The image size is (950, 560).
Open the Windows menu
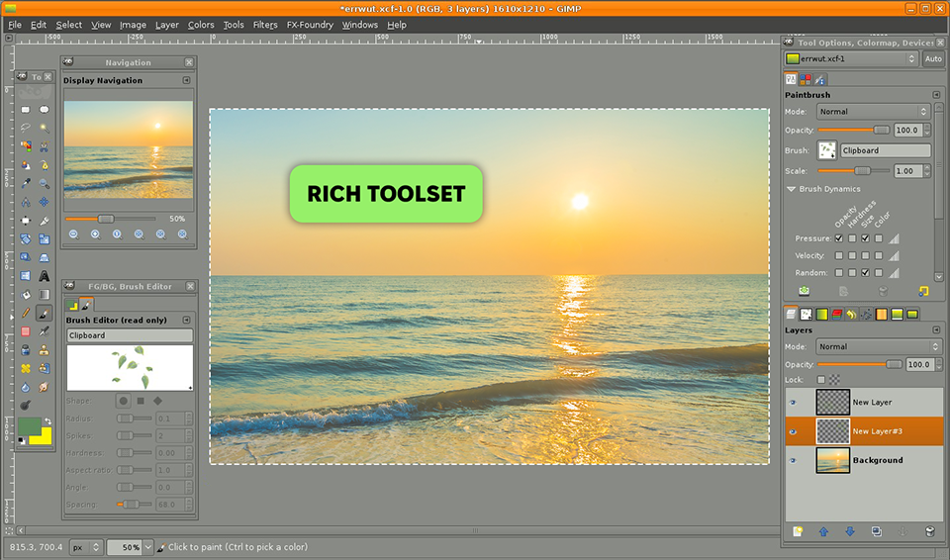coord(360,25)
